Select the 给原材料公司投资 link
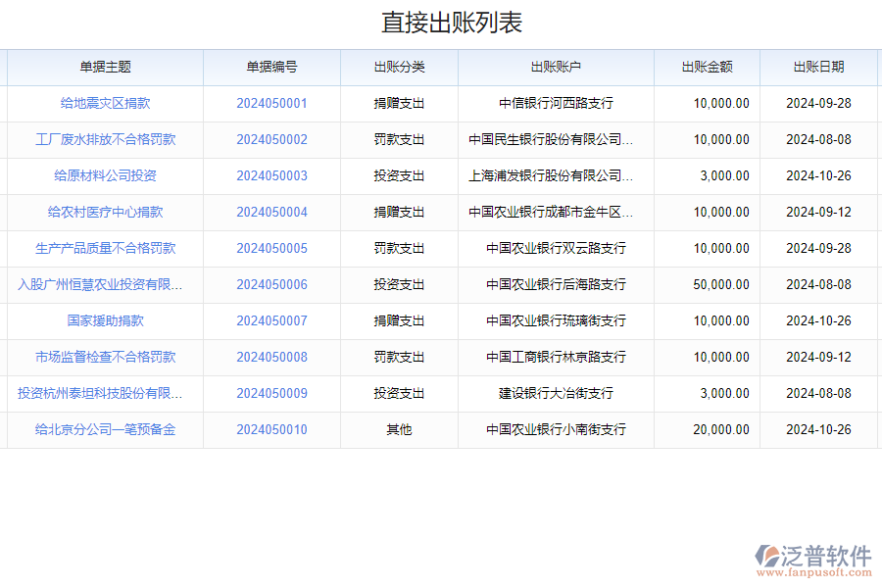 (x=105, y=175)
